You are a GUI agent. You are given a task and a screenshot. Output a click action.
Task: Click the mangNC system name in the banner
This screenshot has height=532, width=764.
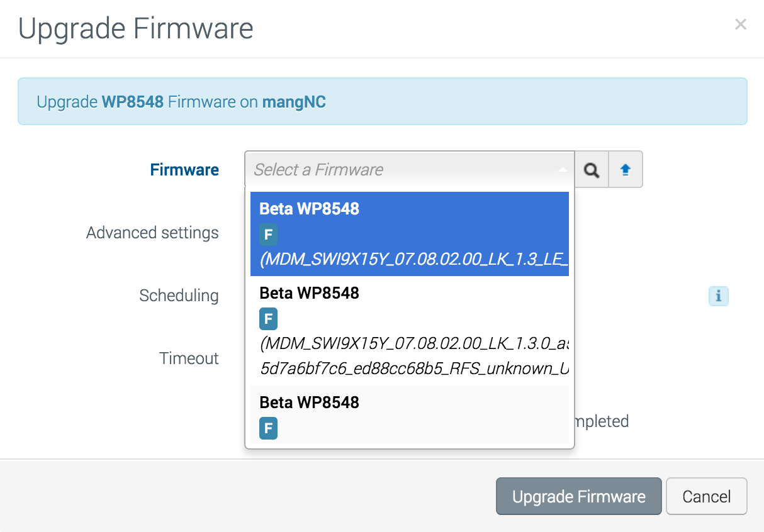[x=294, y=102]
